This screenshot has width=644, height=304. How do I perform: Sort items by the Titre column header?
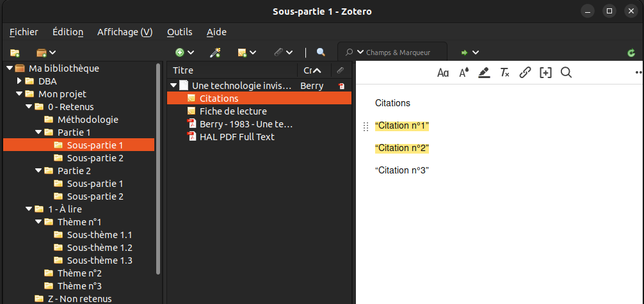[x=232, y=70]
